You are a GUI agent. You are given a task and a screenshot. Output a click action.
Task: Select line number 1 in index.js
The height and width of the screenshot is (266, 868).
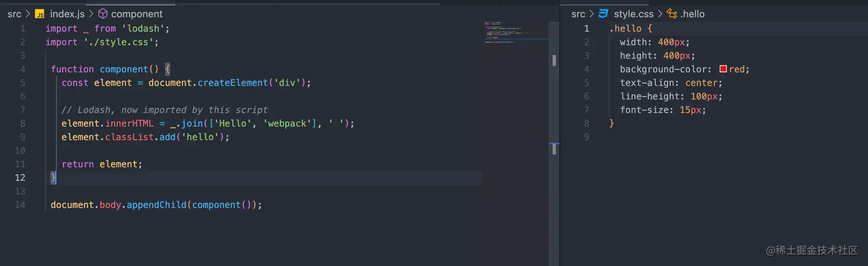click(22, 28)
